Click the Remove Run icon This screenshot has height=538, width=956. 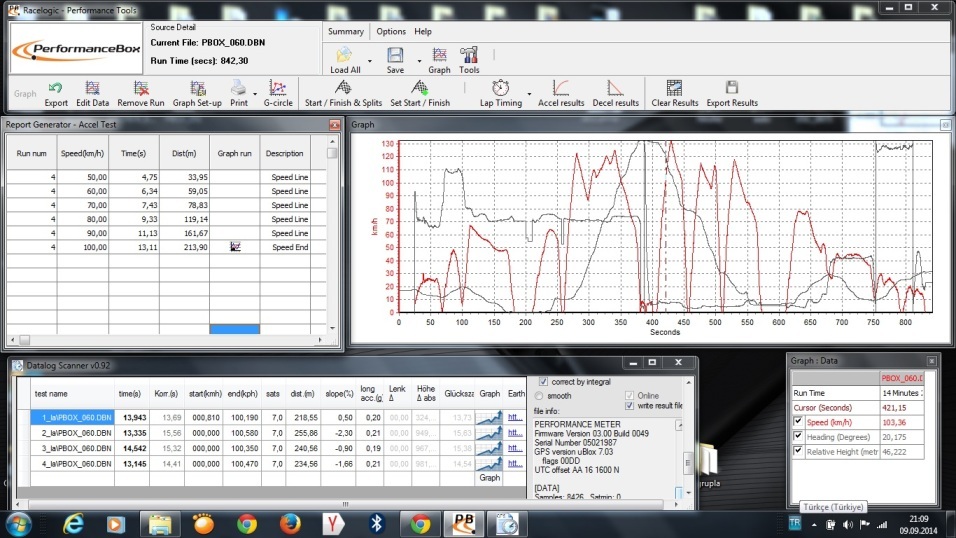[x=140, y=89]
